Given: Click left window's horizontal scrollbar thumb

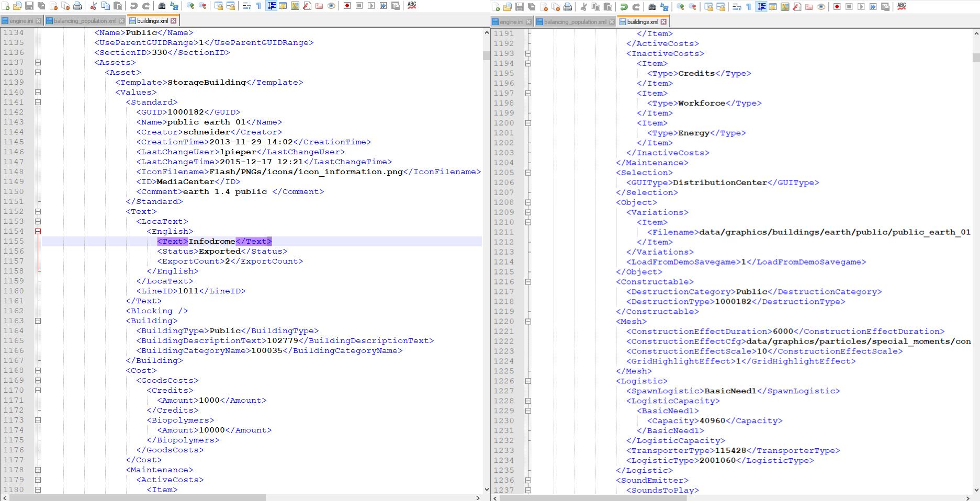Looking at the screenshot, I should [137, 497].
